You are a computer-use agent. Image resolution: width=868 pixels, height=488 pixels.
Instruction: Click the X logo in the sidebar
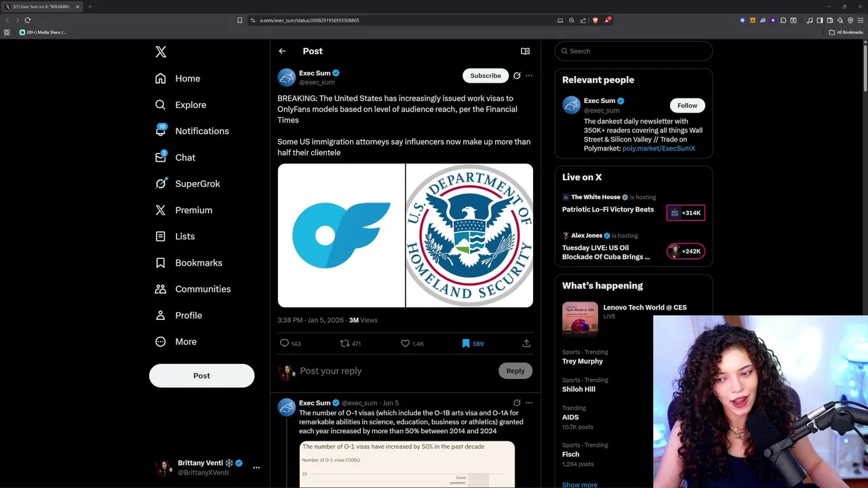pyautogui.click(x=161, y=52)
